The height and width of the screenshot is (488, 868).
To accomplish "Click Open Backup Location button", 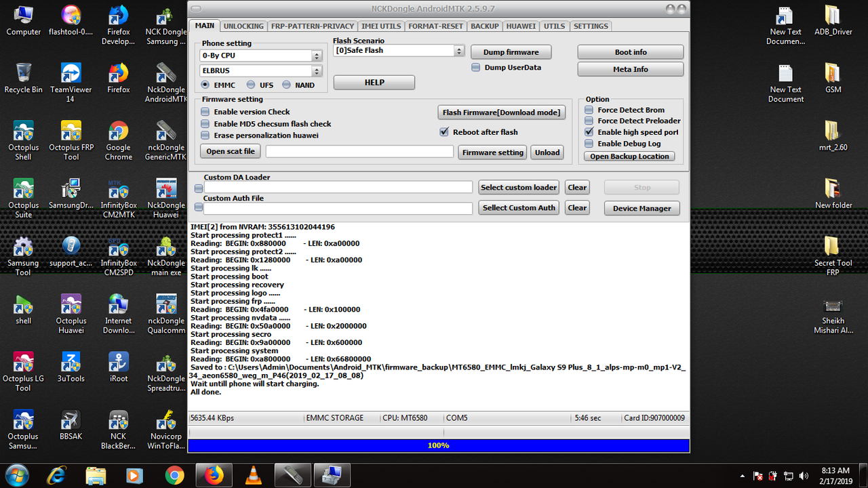I will point(629,157).
